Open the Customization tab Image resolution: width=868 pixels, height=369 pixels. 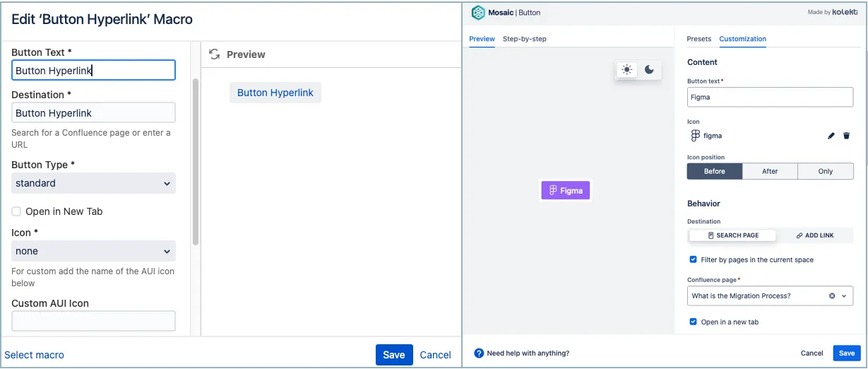click(x=743, y=39)
